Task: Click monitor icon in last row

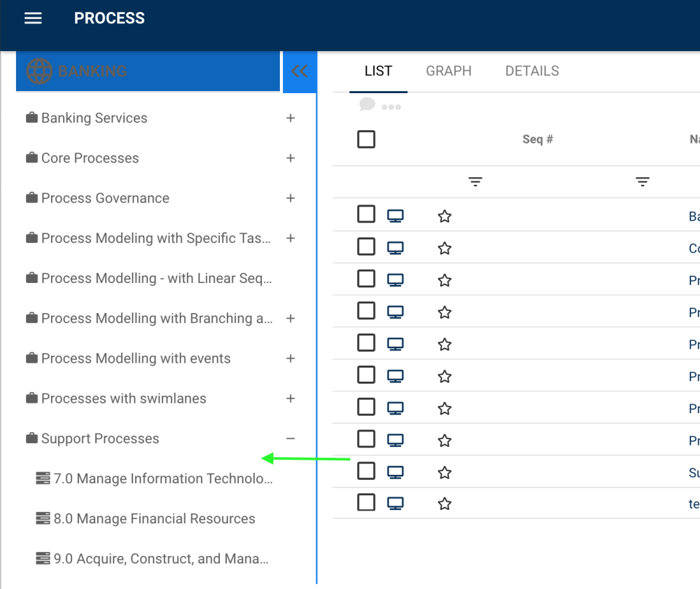Action: [x=395, y=504]
